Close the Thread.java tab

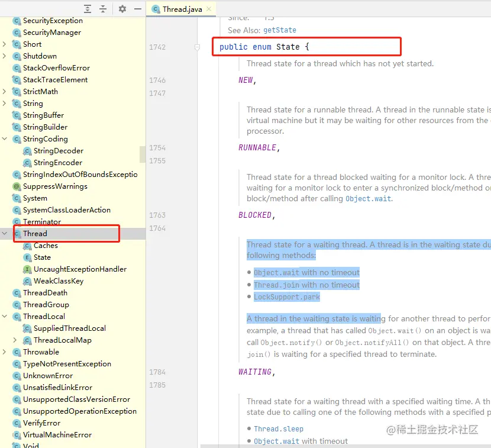(209, 9)
